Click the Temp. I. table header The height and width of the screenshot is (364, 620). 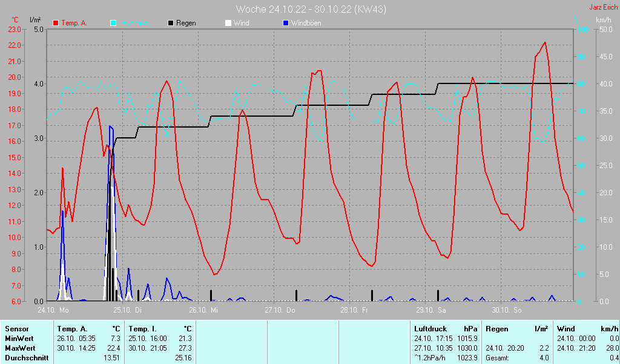click(x=142, y=329)
